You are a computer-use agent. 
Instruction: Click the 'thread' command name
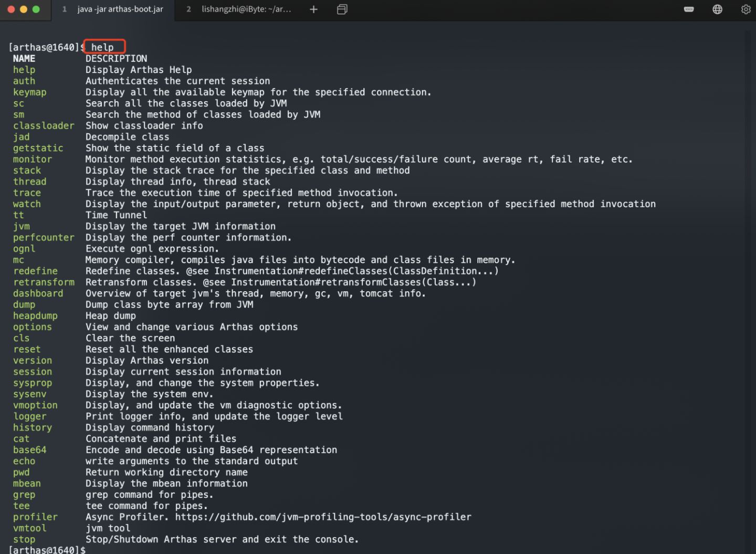[30, 182]
